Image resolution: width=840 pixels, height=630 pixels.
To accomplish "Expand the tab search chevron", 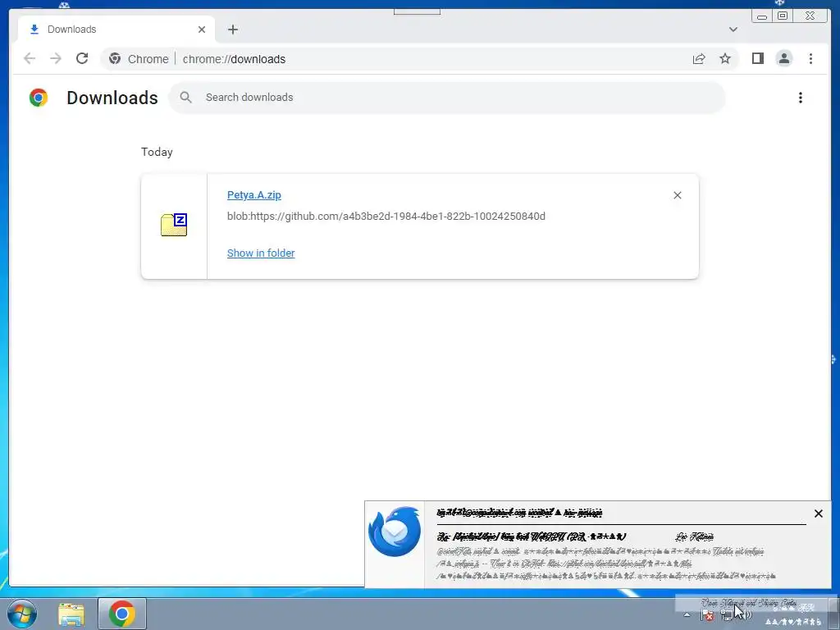I will pyautogui.click(x=733, y=30).
